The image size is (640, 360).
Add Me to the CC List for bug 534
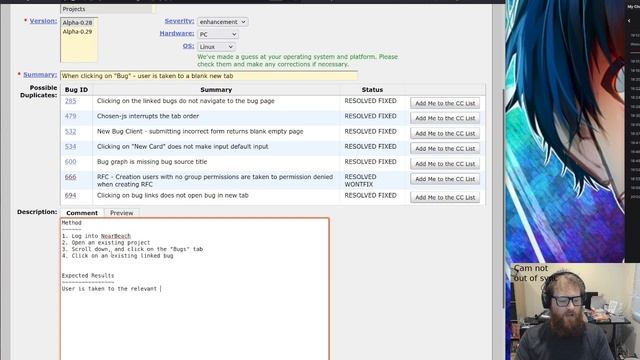coord(445,149)
